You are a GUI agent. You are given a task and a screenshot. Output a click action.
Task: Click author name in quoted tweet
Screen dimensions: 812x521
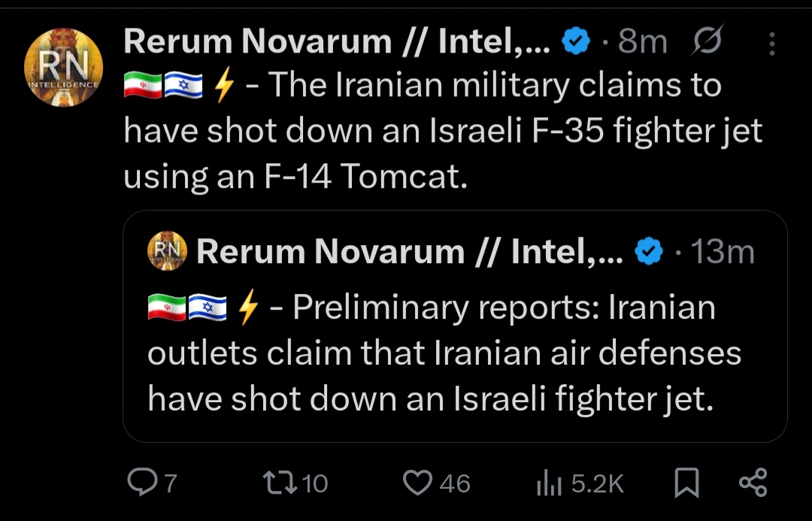pyautogui.click(x=410, y=252)
